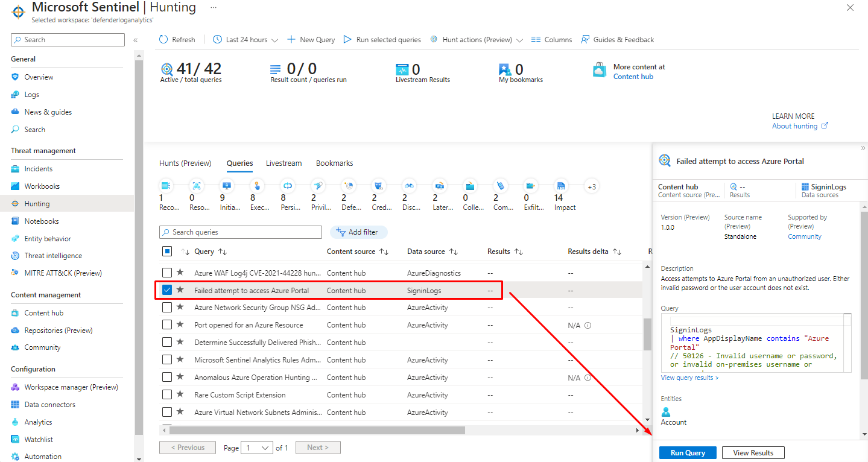Expand the Hunt actions (Preview) dropdown
This screenshot has height=462, width=868.
coord(477,40)
